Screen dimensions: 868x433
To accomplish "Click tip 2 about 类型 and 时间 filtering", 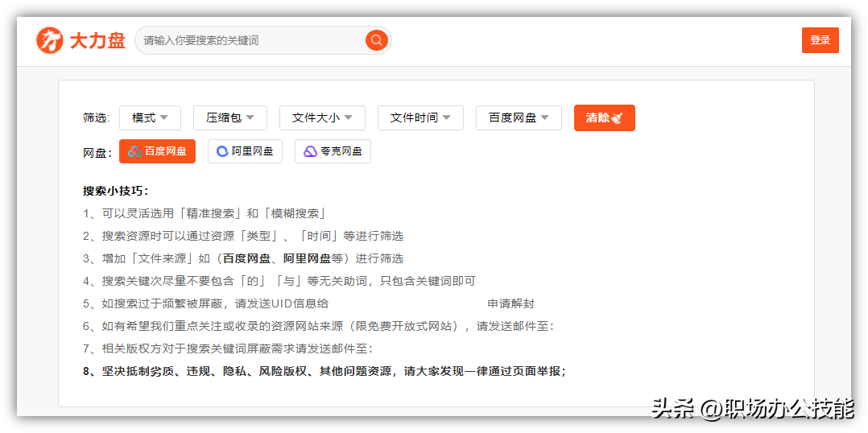I will click(x=243, y=236).
